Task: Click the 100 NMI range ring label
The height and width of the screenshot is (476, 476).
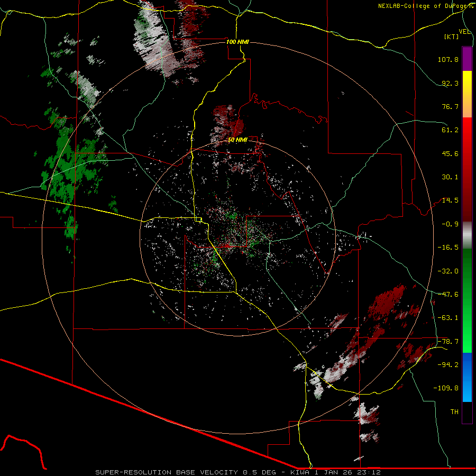Action: click(x=237, y=42)
